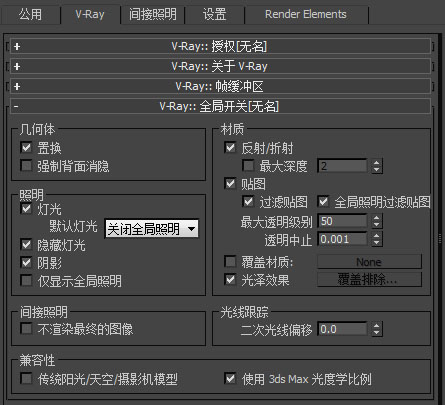Open the 设置 tab
445x405 pixels.
(x=215, y=15)
